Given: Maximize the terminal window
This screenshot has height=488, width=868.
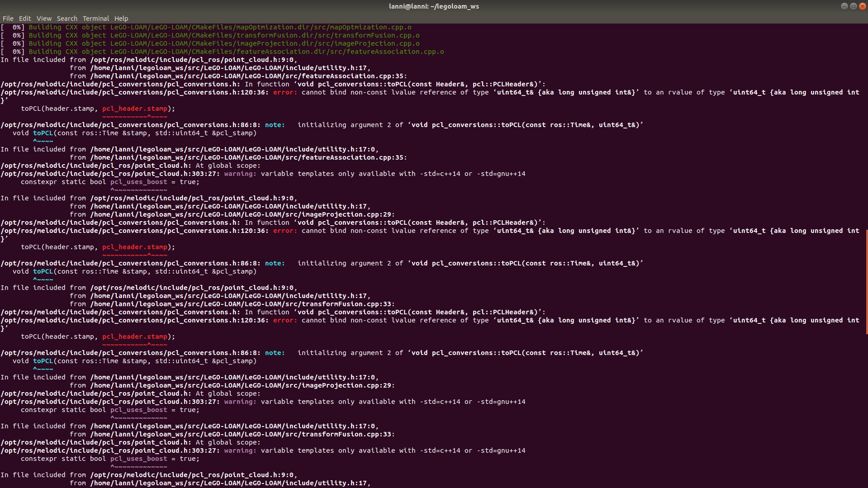Looking at the screenshot, I should coord(853,6).
